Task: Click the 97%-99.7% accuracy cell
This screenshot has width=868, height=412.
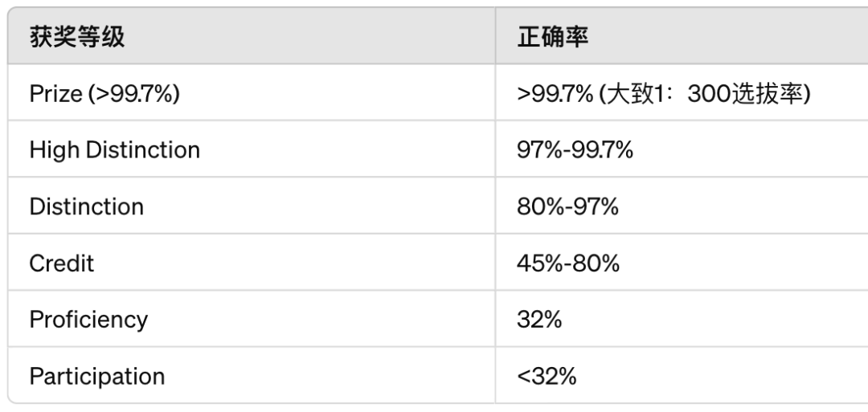Action: pyautogui.click(x=575, y=149)
